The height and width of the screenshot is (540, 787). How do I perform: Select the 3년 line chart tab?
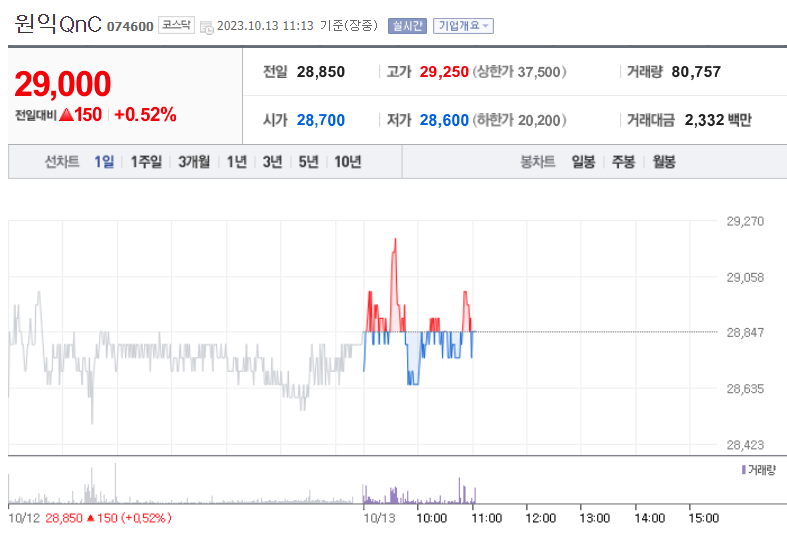coord(273,162)
